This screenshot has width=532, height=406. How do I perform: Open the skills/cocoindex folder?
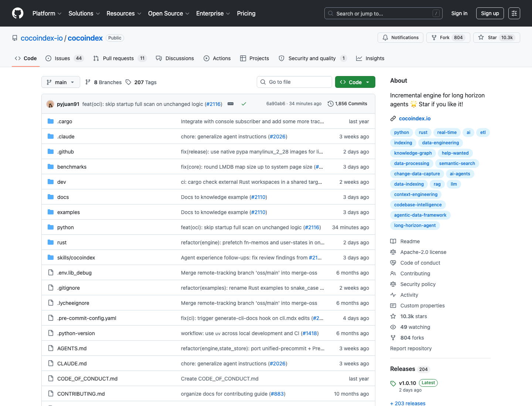click(x=76, y=258)
